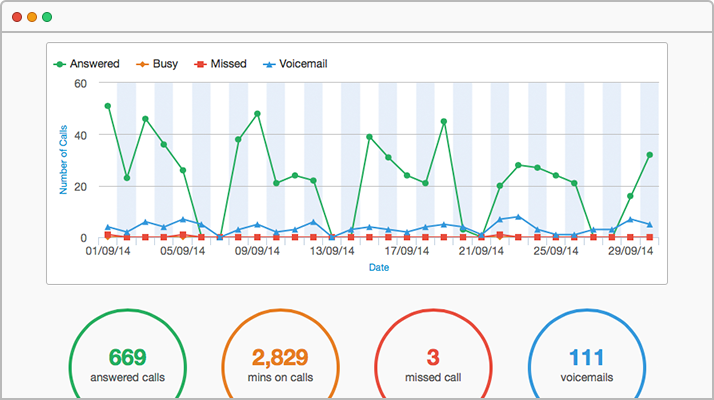Click the 13/09/14 date axis label
The image size is (714, 400).
pos(332,251)
